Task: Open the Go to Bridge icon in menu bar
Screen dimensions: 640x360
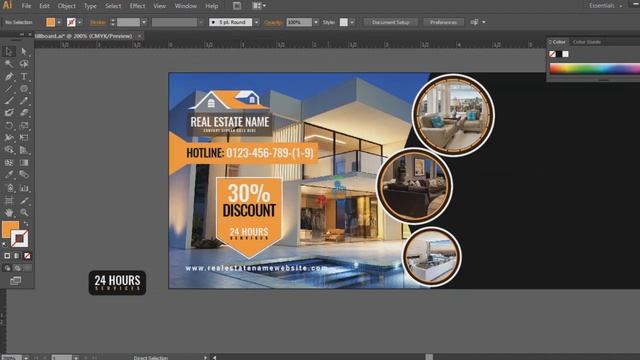Action: 237,6
